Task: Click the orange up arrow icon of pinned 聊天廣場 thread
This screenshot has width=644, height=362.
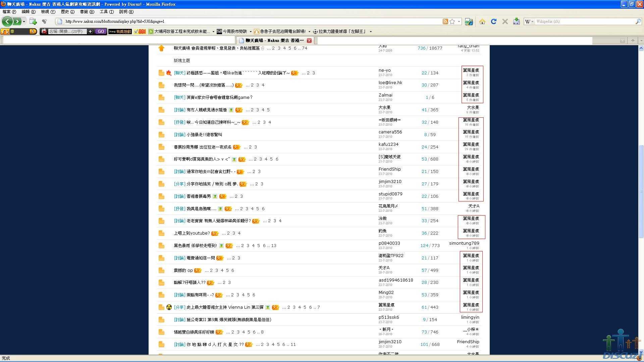Action: point(161,48)
